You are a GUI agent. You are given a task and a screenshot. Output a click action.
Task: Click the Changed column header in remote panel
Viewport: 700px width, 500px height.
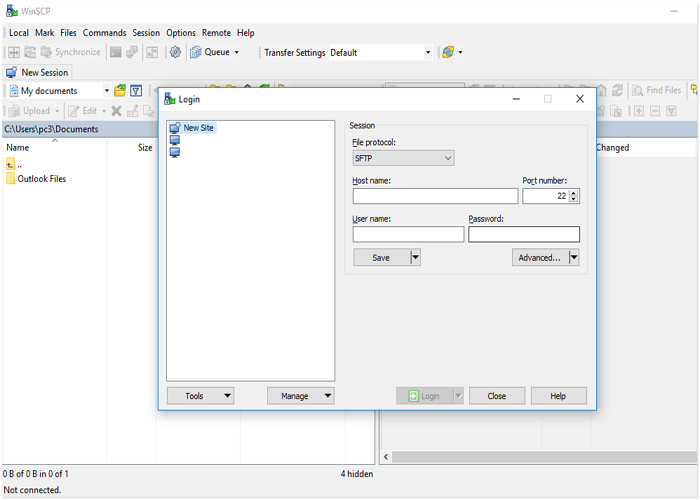[x=613, y=148]
